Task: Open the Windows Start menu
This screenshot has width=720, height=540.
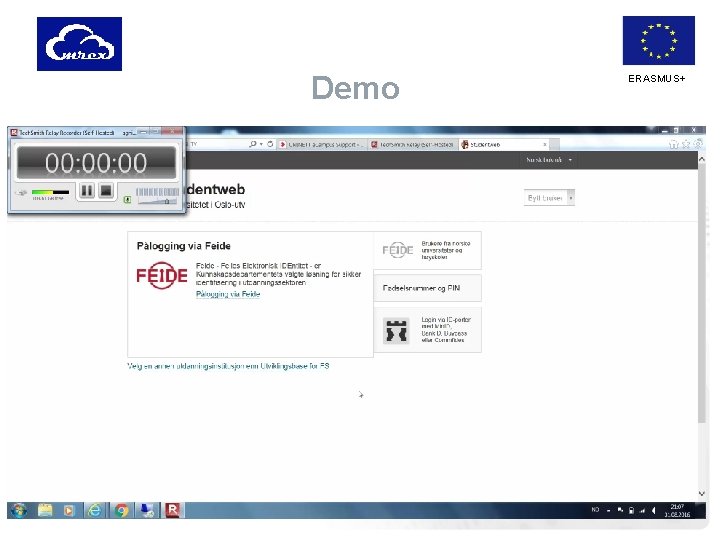Action: click(x=19, y=510)
